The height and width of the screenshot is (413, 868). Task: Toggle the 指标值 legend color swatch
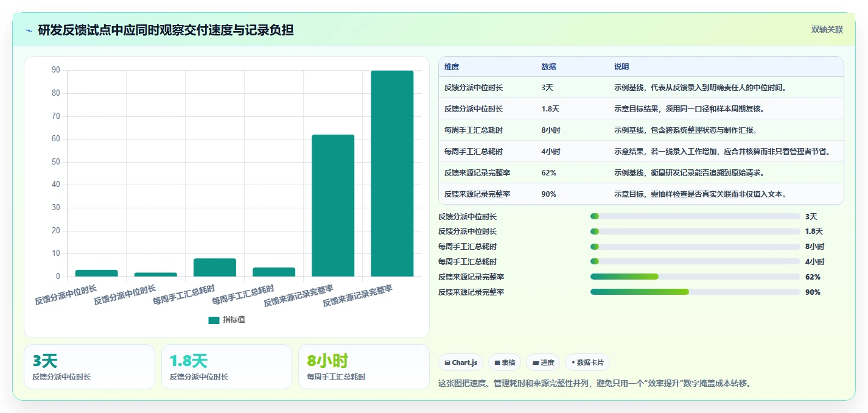point(214,320)
